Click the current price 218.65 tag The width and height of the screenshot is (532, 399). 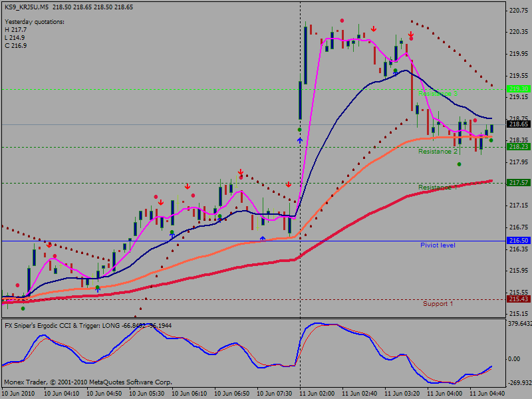pyautogui.click(x=519, y=124)
